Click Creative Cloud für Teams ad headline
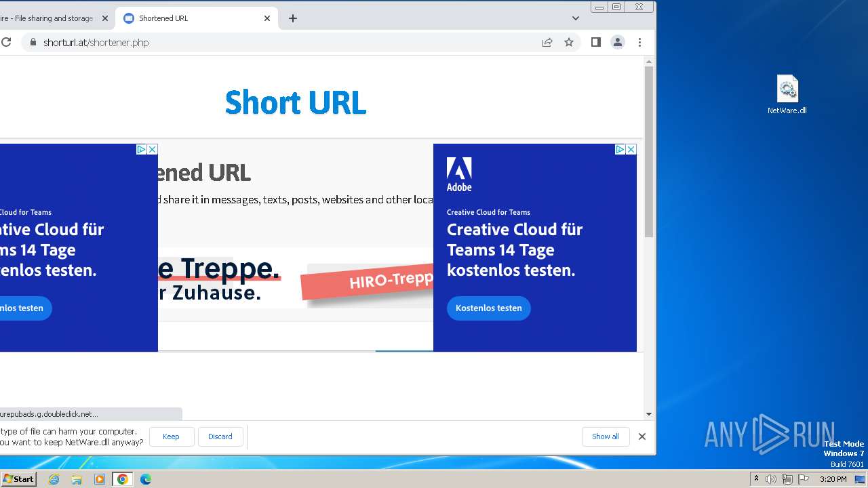The height and width of the screenshot is (488, 868). (x=515, y=249)
